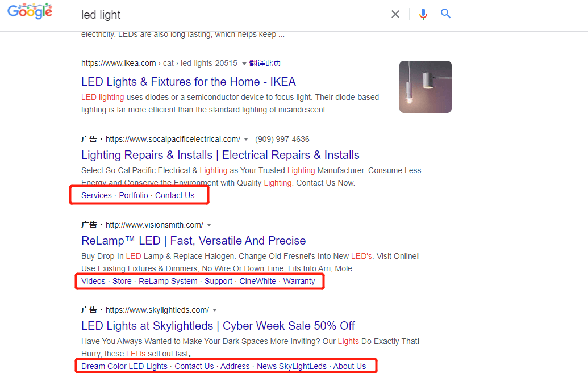Open LED Lights & Fixtures IKEA result
This screenshot has height=378, width=588.
coord(188,82)
